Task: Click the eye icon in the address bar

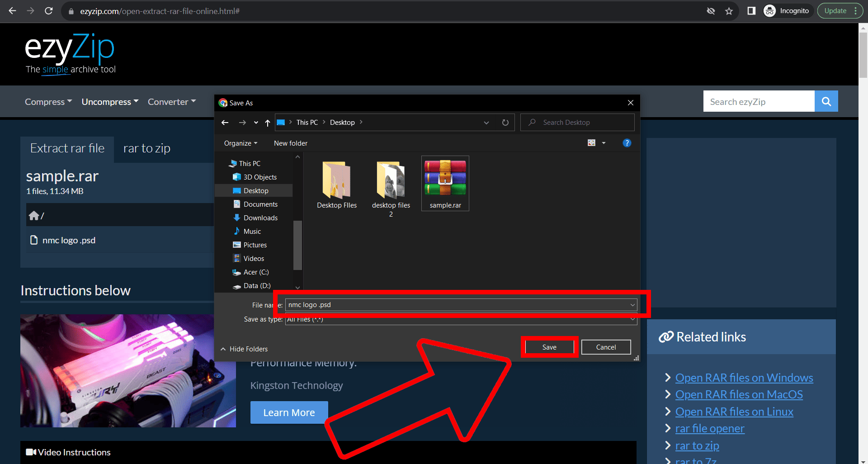Action: [711, 11]
